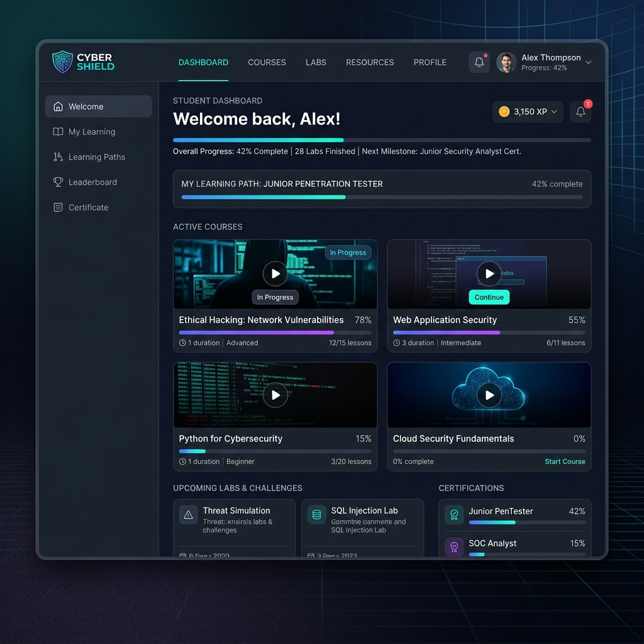Open the Labs tab

click(x=316, y=62)
